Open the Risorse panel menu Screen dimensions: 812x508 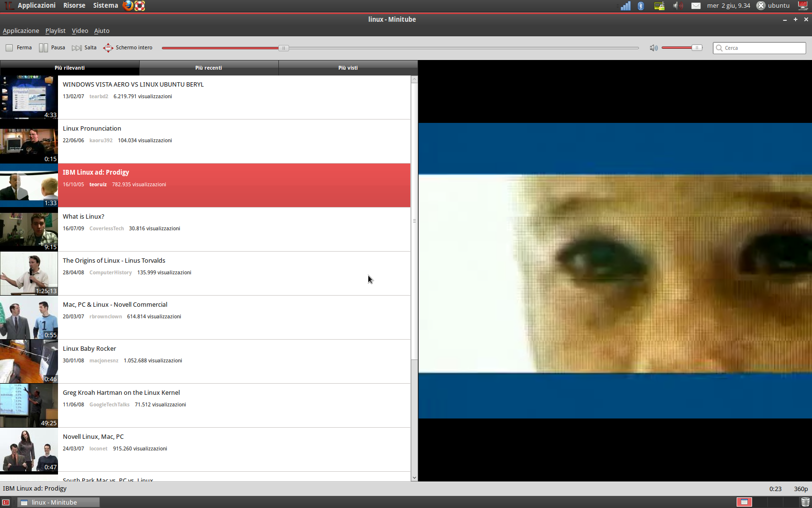click(74, 5)
